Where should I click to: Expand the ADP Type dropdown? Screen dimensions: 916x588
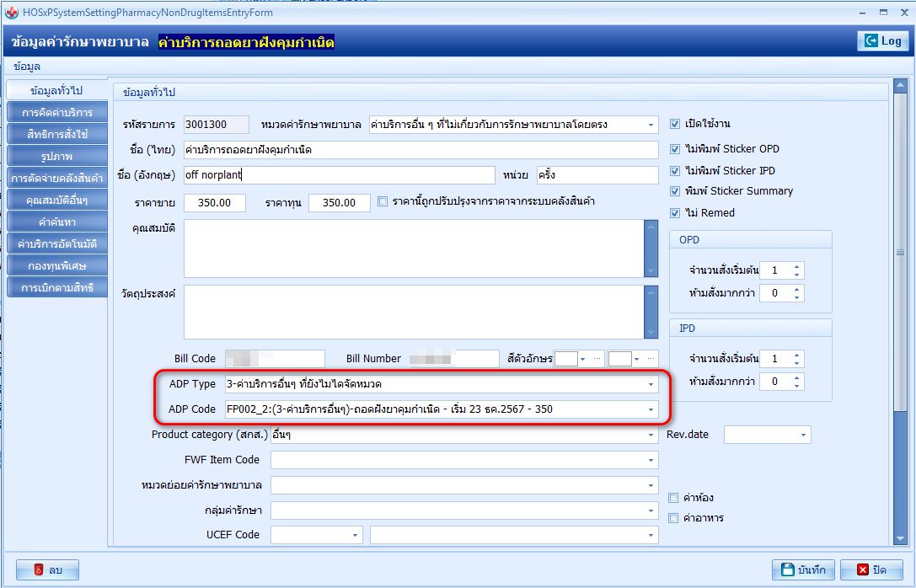click(x=651, y=384)
